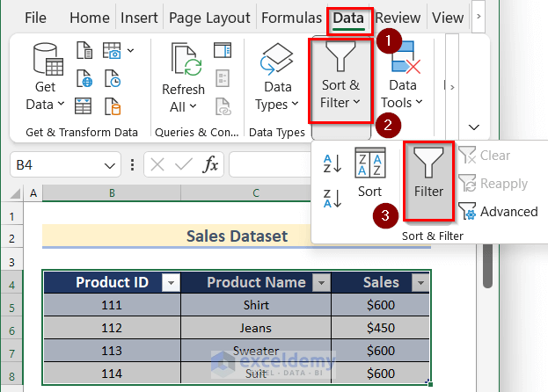
Task: Click the formula bar Cancel icon
Action: 157,164
